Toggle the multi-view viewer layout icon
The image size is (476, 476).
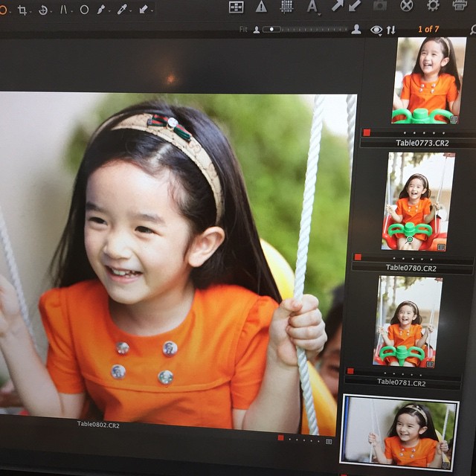pos(236,7)
